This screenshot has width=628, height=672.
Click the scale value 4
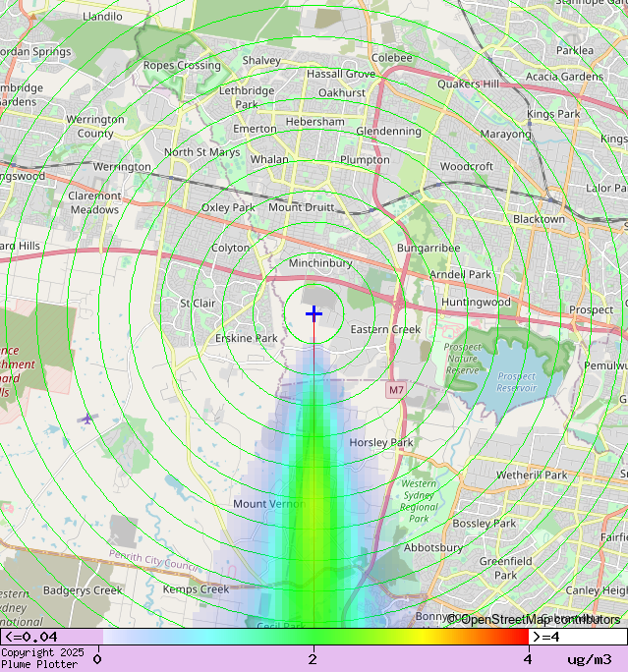tap(528, 659)
